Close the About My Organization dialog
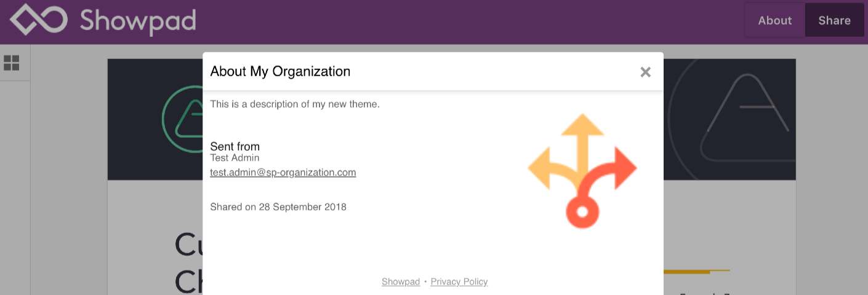The height and width of the screenshot is (295, 868). pos(645,72)
